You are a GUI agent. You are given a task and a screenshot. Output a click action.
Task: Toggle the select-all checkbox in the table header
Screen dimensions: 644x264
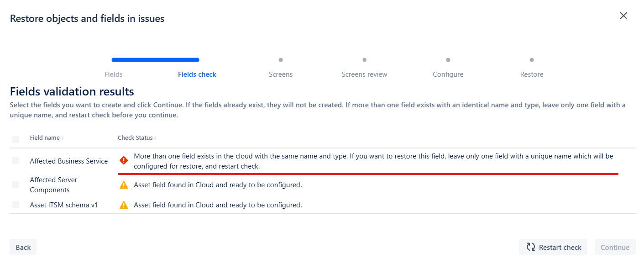pos(16,139)
